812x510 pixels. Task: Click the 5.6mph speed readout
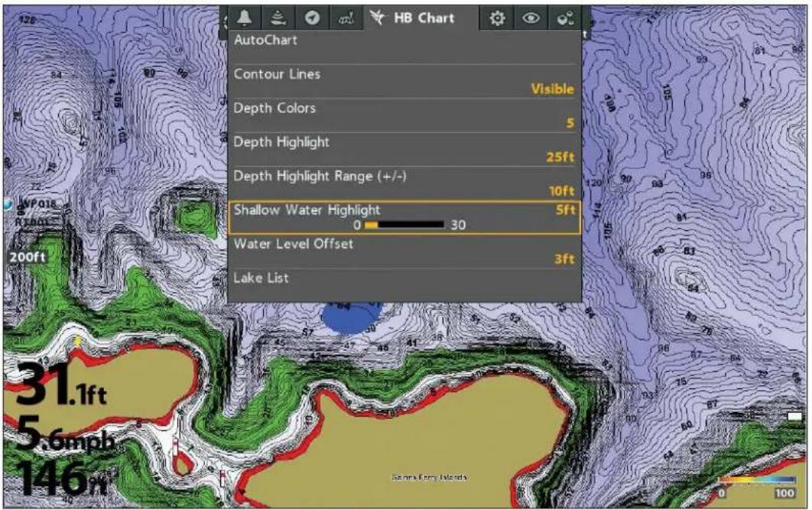(65, 434)
